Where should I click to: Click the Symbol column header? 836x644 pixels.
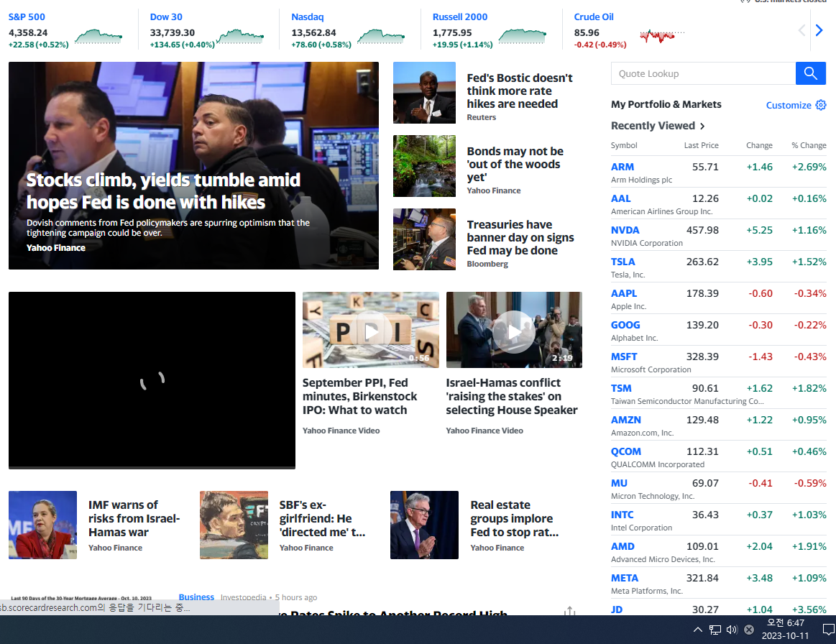(624, 145)
